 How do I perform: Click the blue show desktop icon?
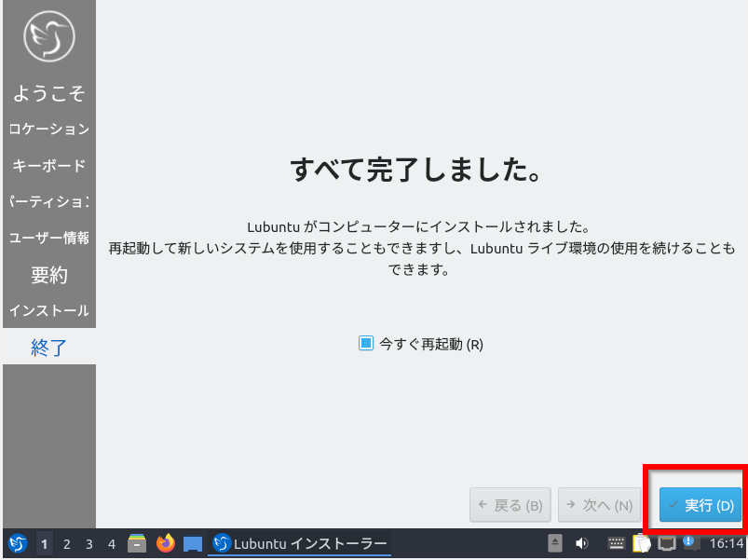[x=193, y=544]
